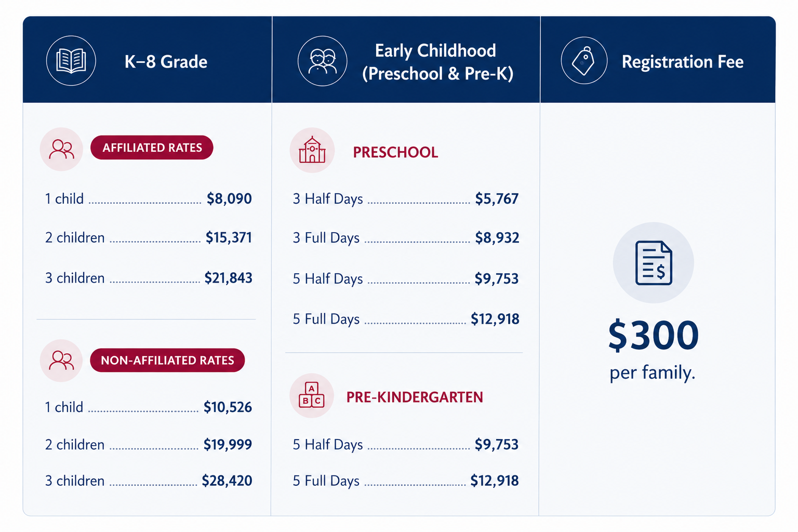
Task: Select the Preschool 3 Full Days row
Action: point(406,238)
